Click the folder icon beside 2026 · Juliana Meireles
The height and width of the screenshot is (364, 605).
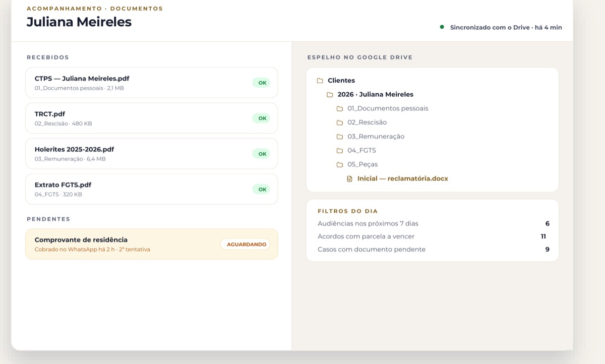(x=330, y=95)
